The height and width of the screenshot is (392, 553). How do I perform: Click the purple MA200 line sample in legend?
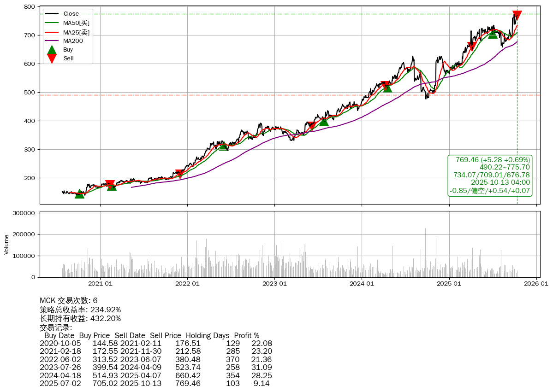point(52,41)
